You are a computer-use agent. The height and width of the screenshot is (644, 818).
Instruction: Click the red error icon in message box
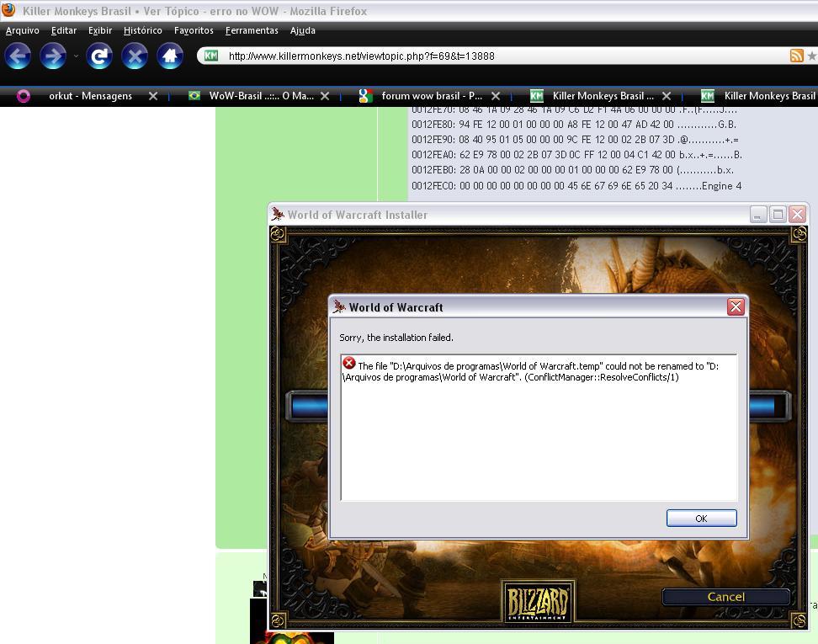(349, 364)
